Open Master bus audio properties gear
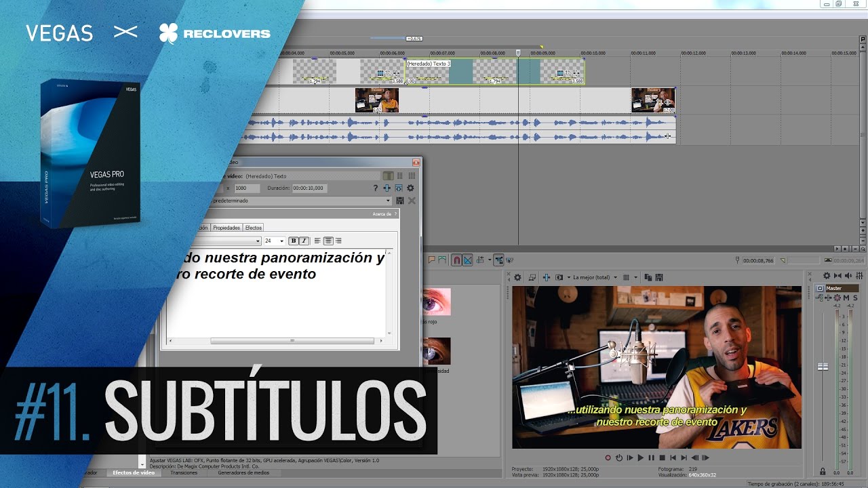The image size is (868, 488). [x=827, y=276]
